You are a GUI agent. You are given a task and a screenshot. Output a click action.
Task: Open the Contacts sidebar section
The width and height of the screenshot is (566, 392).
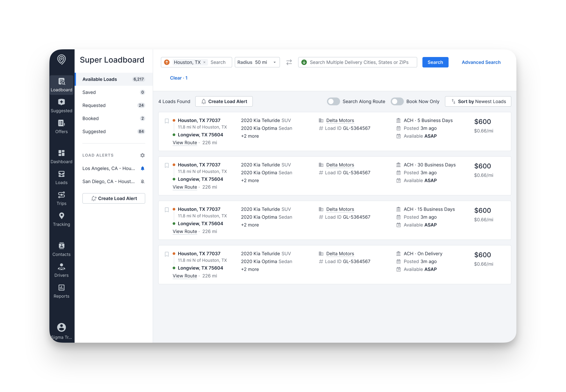[x=61, y=250]
